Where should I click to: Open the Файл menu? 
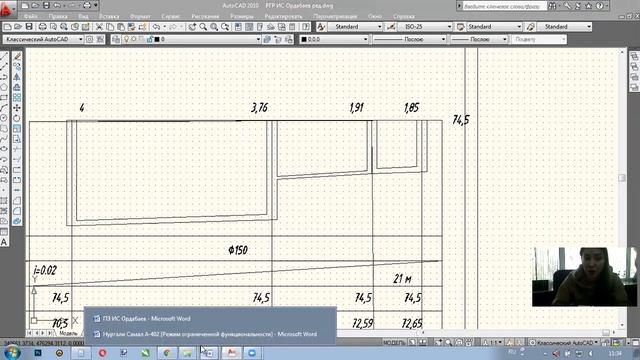pyautogui.click(x=31, y=16)
